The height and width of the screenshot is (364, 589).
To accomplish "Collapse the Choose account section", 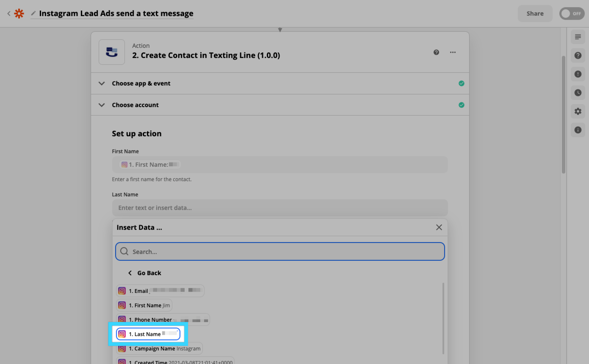I will pos(102,105).
